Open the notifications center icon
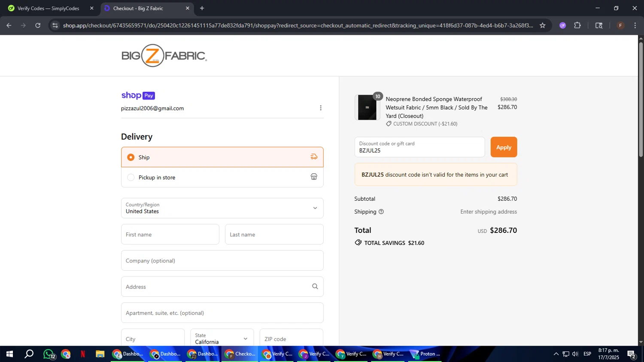644x362 pixels. [632, 354]
